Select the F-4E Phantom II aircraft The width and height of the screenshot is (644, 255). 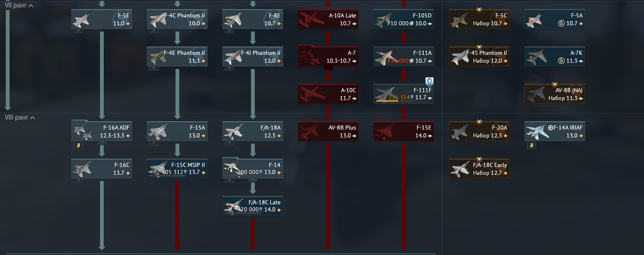(x=177, y=56)
